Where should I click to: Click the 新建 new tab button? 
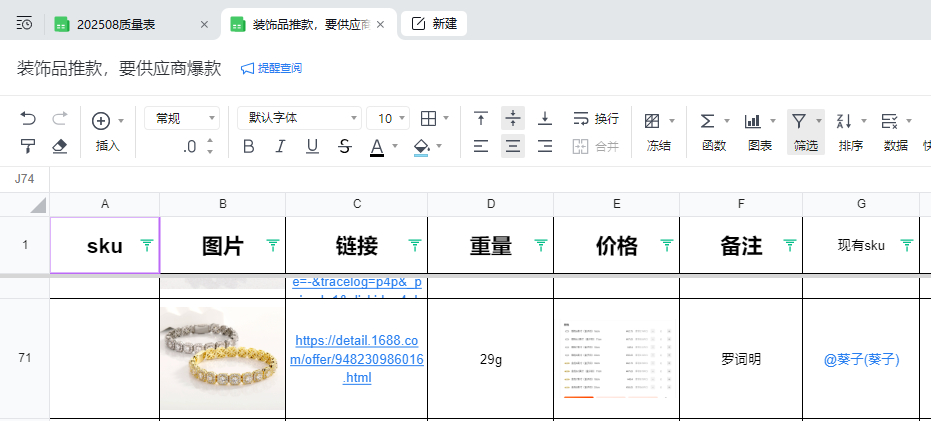(x=434, y=24)
